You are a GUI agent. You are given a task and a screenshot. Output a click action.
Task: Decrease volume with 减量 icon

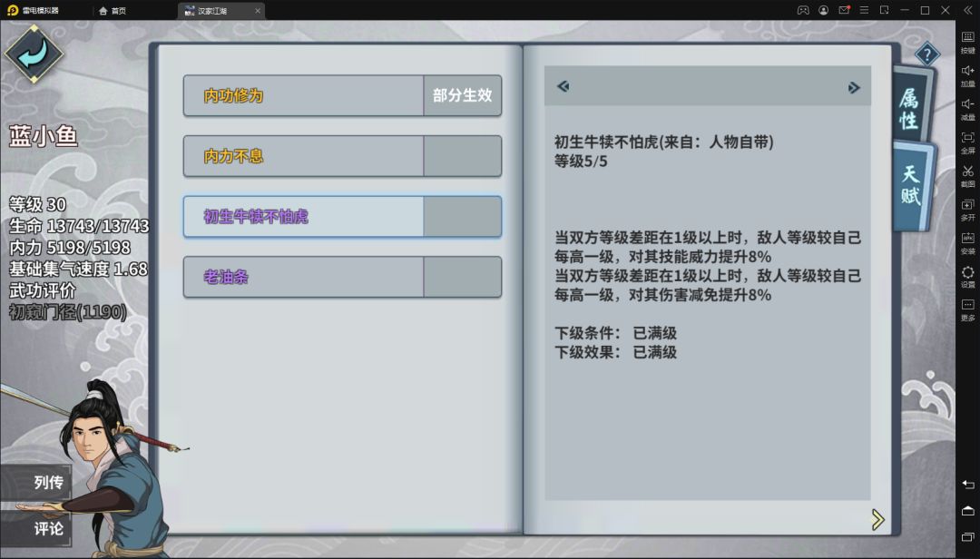coord(967,109)
